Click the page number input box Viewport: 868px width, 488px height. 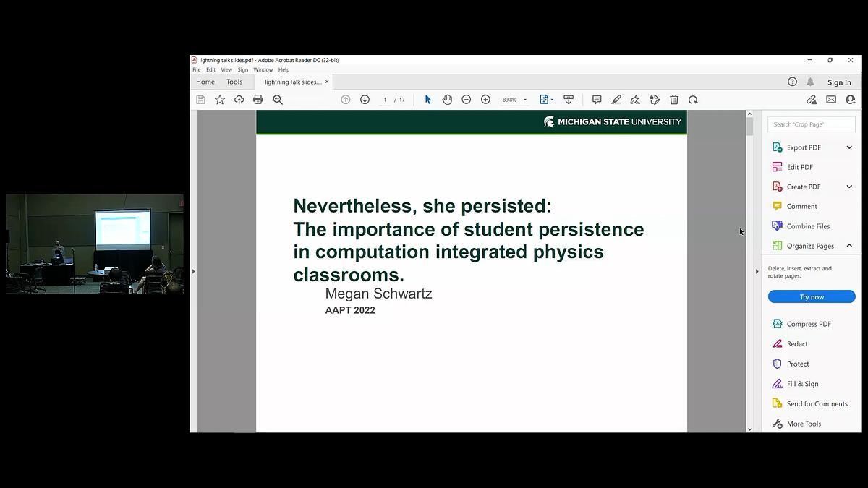[x=385, y=100]
